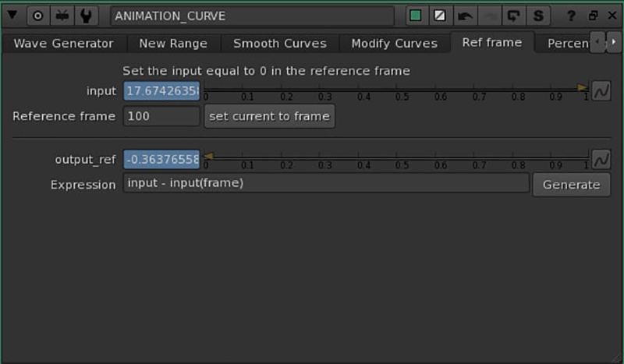Click the revert icon in header
This screenshot has width=624, height=364.
coord(513,16)
